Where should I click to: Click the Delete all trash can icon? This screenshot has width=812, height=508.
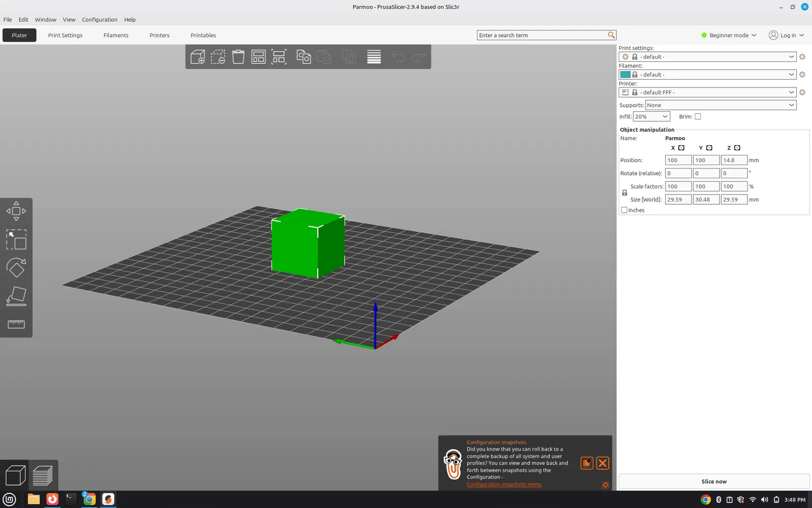pyautogui.click(x=238, y=56)
